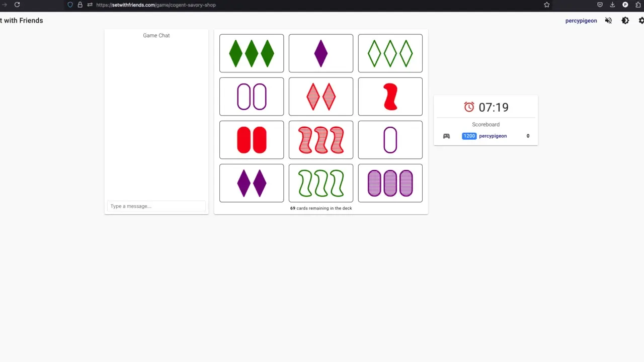Image resolution: width=644 pixels, height=362 pixels.
Task: Pick the three outlined green squiggles card
Action: coord(321,183)
